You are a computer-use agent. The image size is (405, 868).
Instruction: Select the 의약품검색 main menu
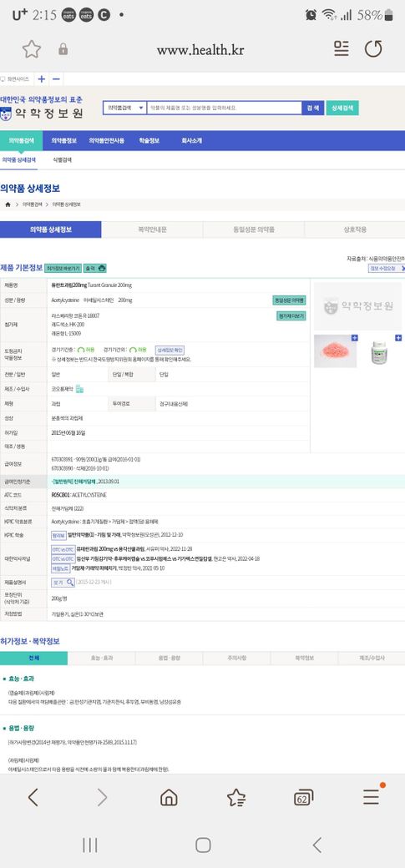[x=21, y=140]
